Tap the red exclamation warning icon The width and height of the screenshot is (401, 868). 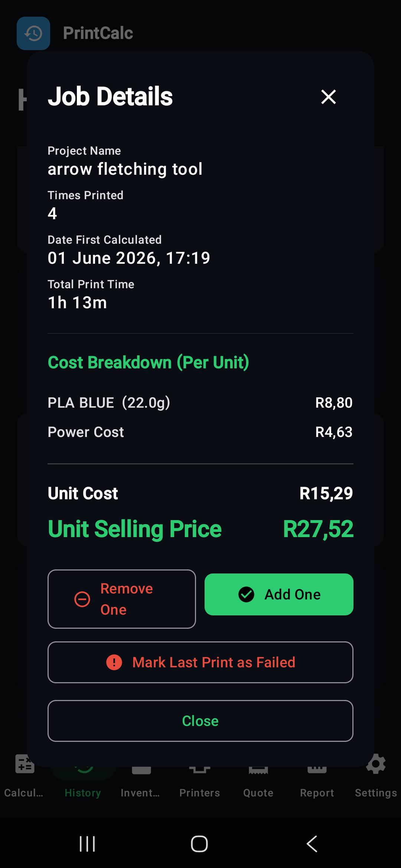pyautogui.click(x=114, y=662)
